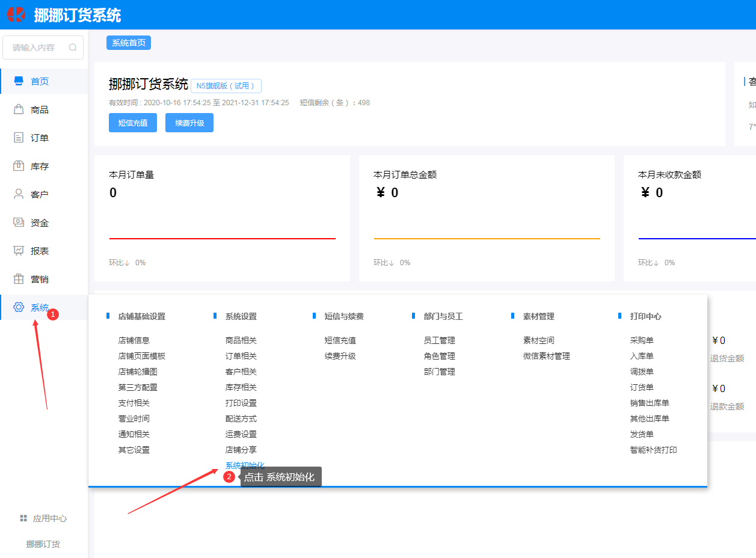Select the 订单 document icon
The width and height of the screenshot is (756, 558).
pyautogui.click(x=19, y=138)
